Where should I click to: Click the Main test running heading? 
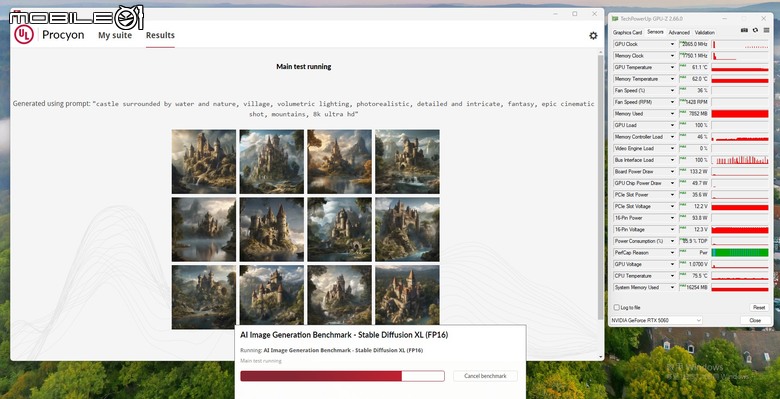[x=303, y=67]
